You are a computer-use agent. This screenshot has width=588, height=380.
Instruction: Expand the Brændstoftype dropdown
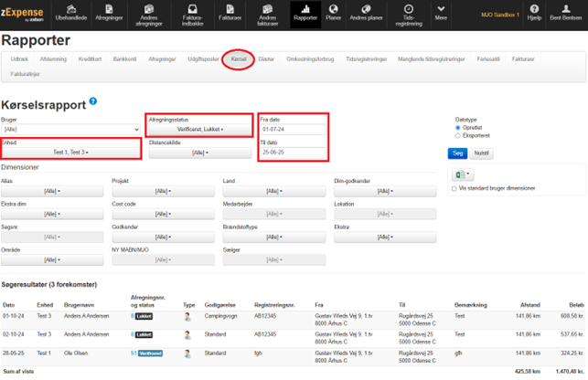[x=274, y=237]
